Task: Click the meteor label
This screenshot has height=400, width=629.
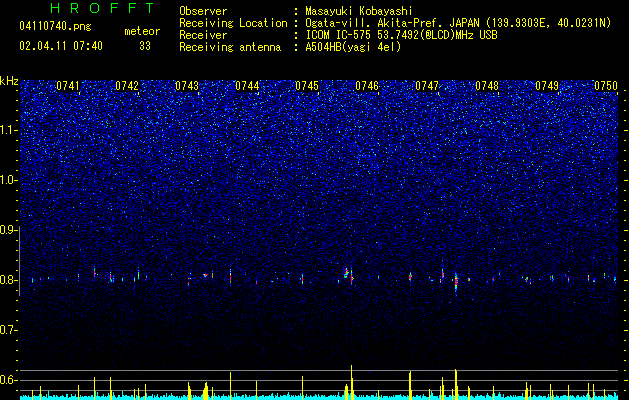Action: point(142,31)
